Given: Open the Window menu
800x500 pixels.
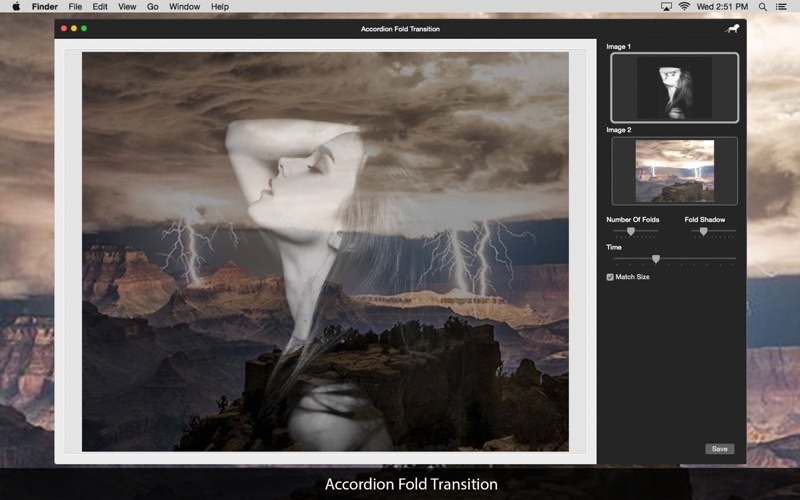Looking at the screenshot, I should (x=185, y=7).
